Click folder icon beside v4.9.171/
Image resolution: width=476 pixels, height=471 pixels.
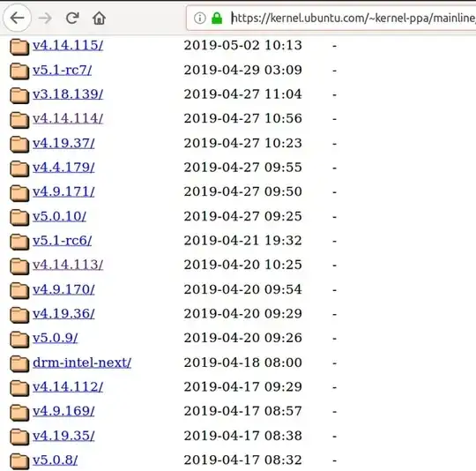(x=19, y=193)
